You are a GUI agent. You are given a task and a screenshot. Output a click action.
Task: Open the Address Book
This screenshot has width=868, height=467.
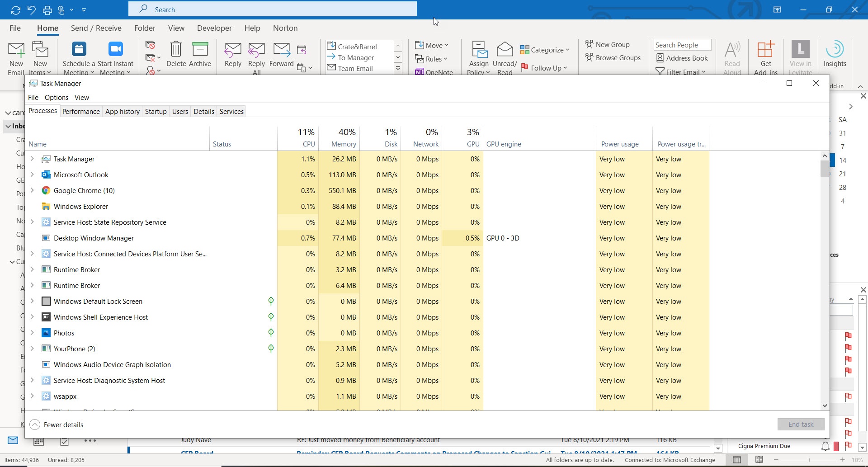[x=682, y=58]
